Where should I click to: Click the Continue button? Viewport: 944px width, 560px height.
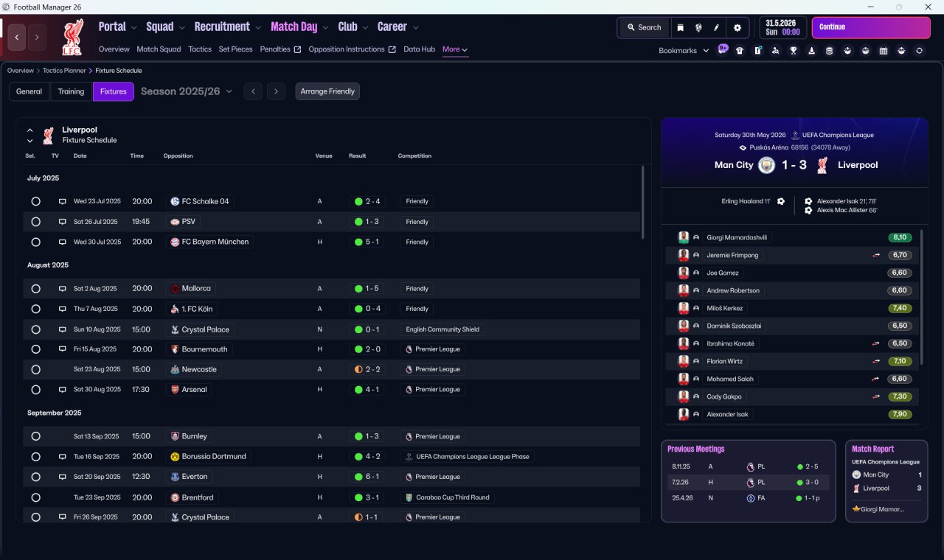[x=871, y=27]
